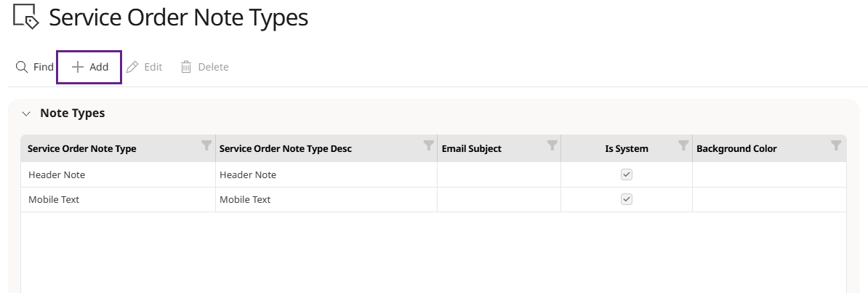Click the Delete trash can icon

(x=186, y=67)
